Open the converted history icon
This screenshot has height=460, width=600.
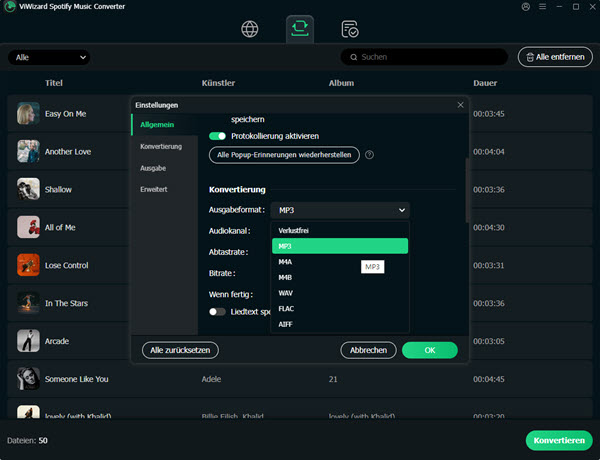(350, 29)
